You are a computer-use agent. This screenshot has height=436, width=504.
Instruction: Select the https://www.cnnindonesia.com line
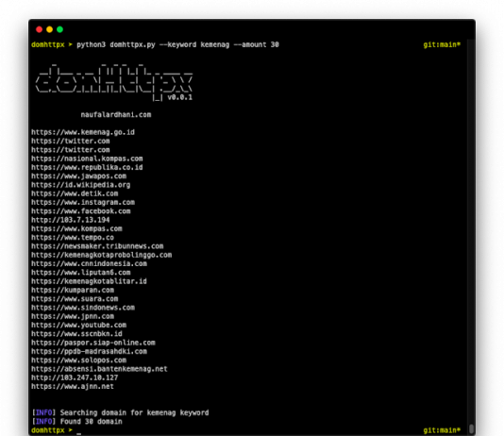[x=89, y=263]
